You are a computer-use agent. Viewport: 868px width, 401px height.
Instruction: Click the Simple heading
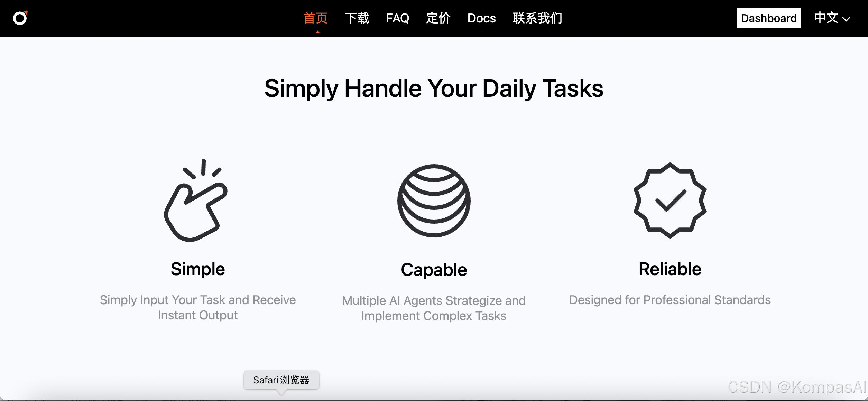pyautogui.click(x=198, y=269)
